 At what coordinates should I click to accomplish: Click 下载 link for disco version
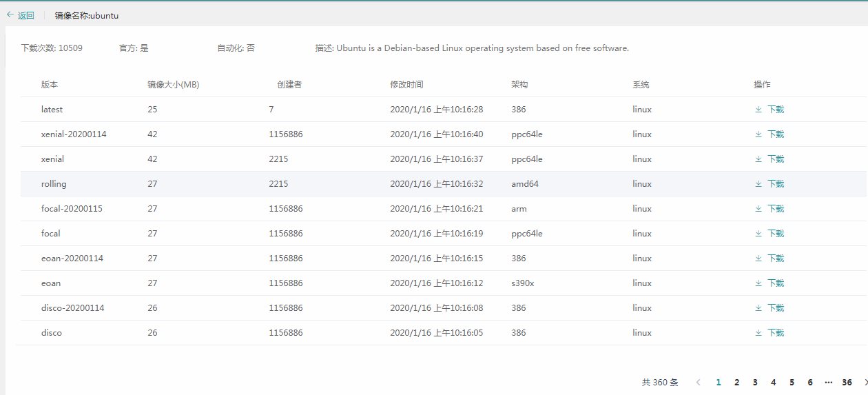776,332
